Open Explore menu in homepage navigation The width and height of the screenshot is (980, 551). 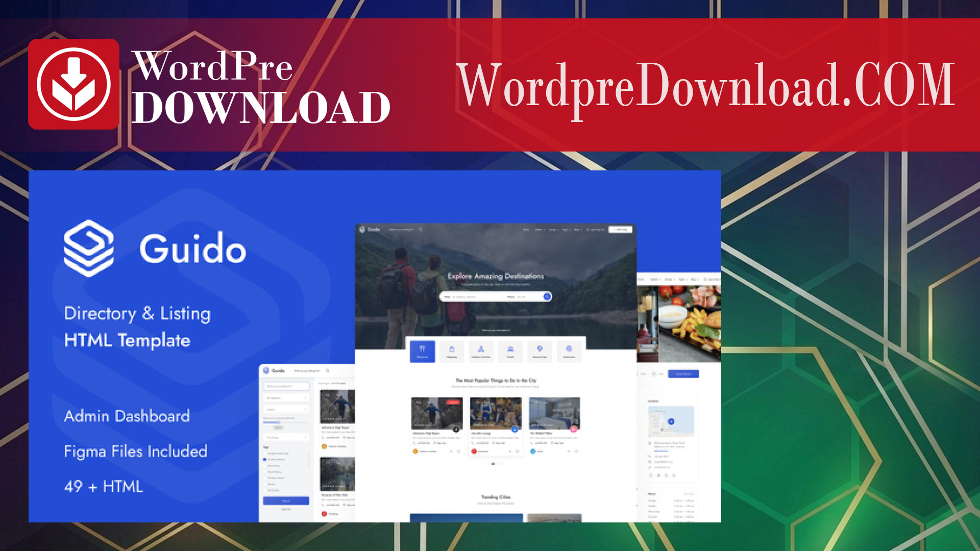coord(540,230)
